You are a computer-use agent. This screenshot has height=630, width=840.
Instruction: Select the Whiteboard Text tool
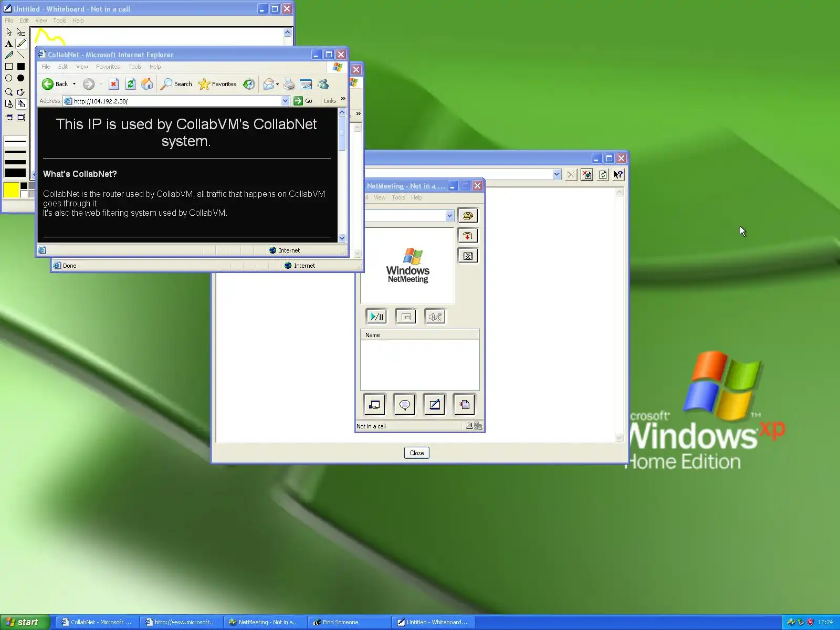(x=9, y=44)
